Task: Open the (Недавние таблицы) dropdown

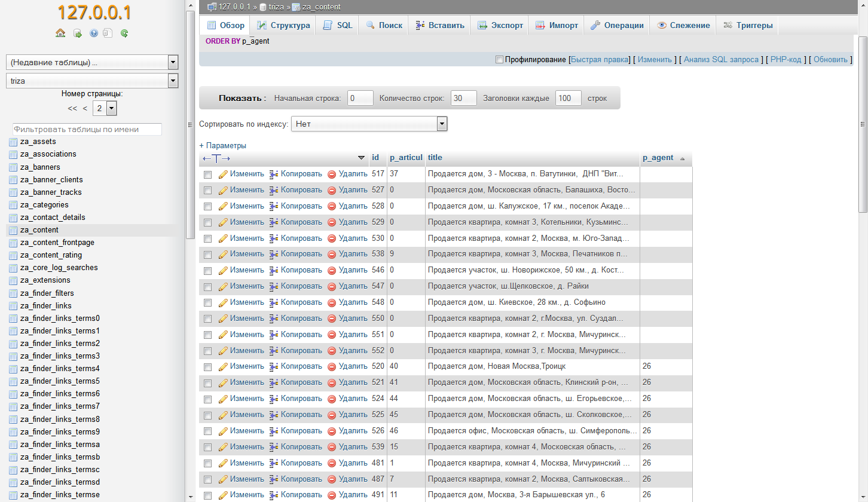Action: click(92, 62)
